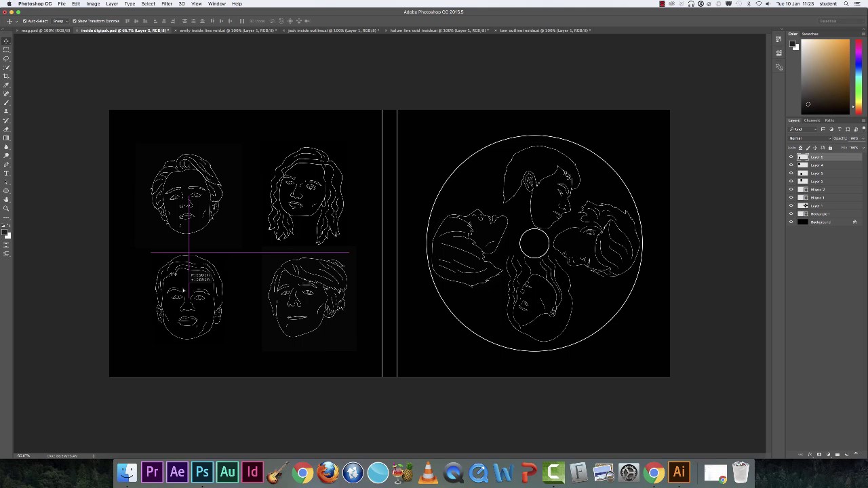
Task: Uncheck Show Transform Controls
Action: [75, 21]
